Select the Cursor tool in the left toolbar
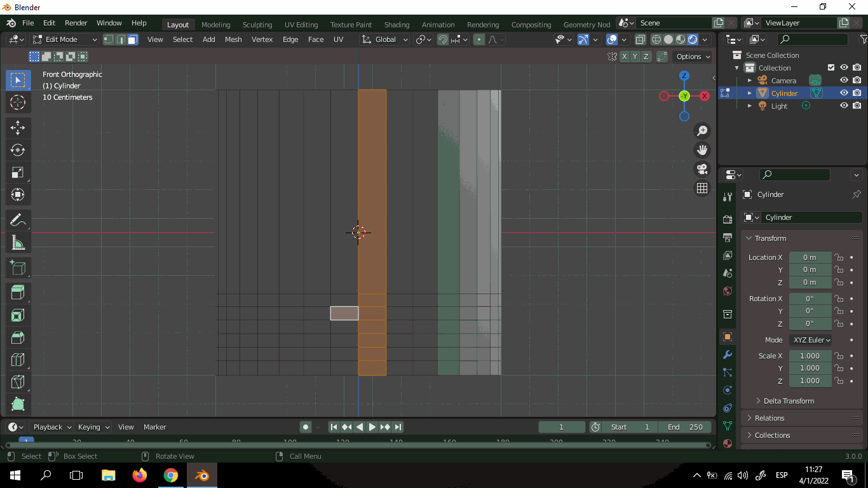Image resolution: width=868 pixels, height=488 pixels. (18, 102)
